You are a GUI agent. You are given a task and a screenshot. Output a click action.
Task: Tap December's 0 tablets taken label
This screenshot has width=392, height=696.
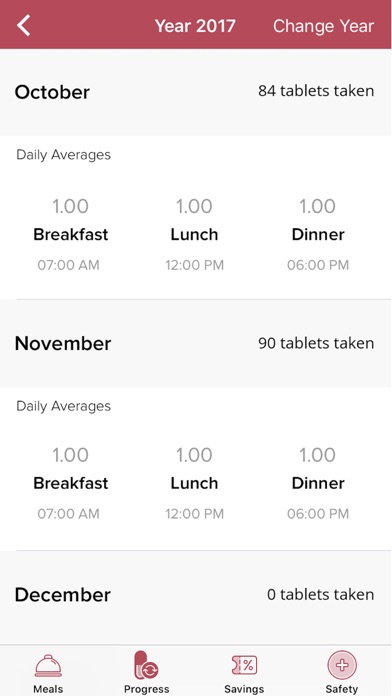[x=321, y=594]
